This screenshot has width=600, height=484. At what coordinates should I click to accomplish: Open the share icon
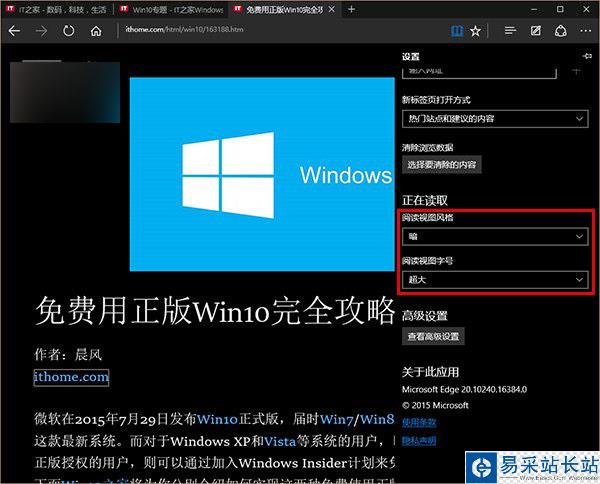point(561,31)
